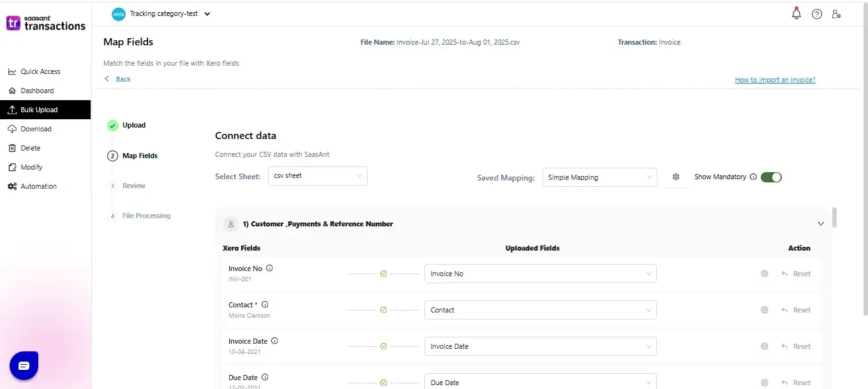Click the info icon next to Contact field

[265, 304]
